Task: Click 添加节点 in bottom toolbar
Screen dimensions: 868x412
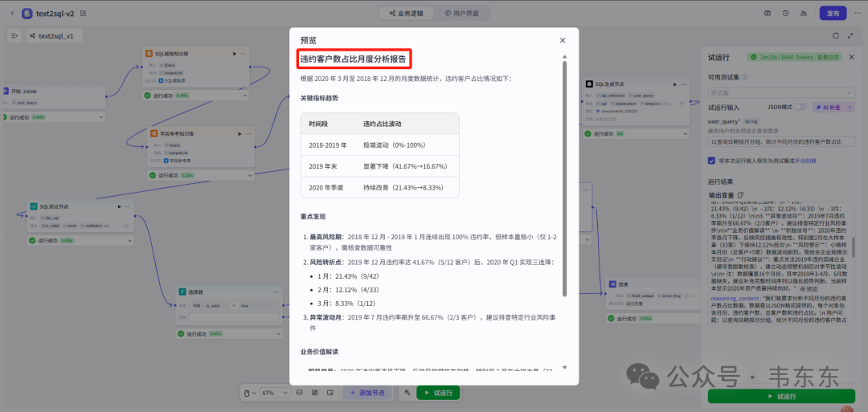Action: point(367,393)
